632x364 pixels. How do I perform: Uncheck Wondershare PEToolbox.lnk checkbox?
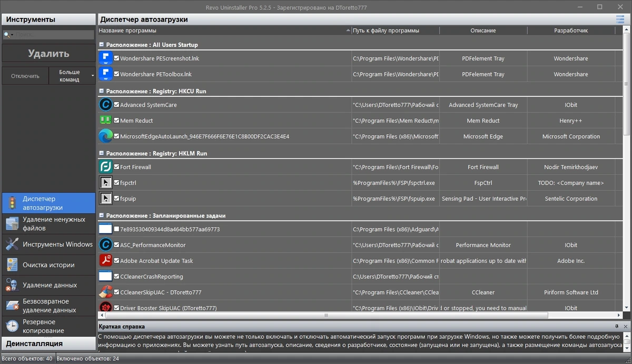point(117,74)
